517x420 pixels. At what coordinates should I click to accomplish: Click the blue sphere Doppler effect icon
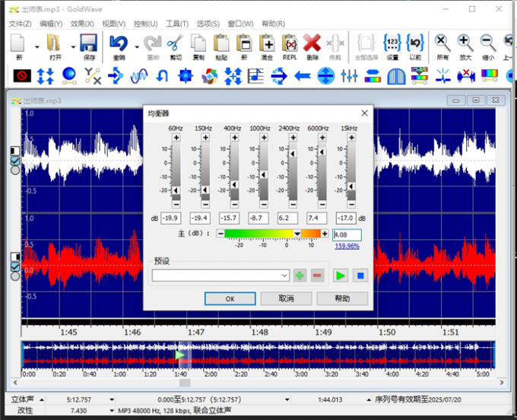pyautogui.click(x=69, y=76)
